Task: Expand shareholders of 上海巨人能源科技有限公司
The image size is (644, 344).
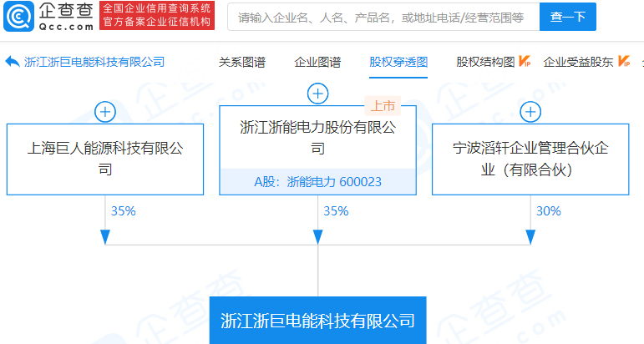Action: click(x=105, y=112)
